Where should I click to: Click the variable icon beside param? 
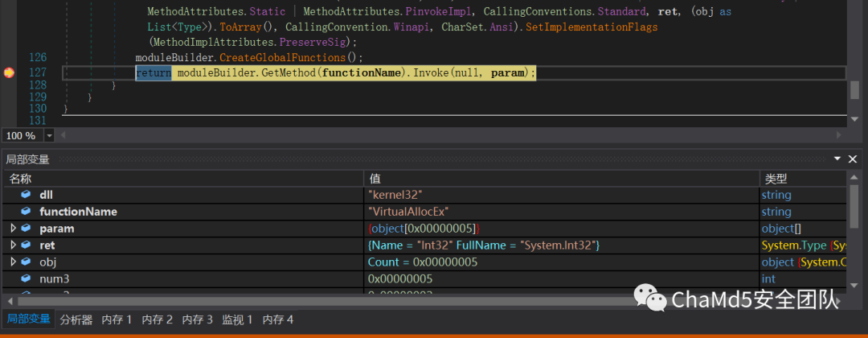tap(26, 229)
